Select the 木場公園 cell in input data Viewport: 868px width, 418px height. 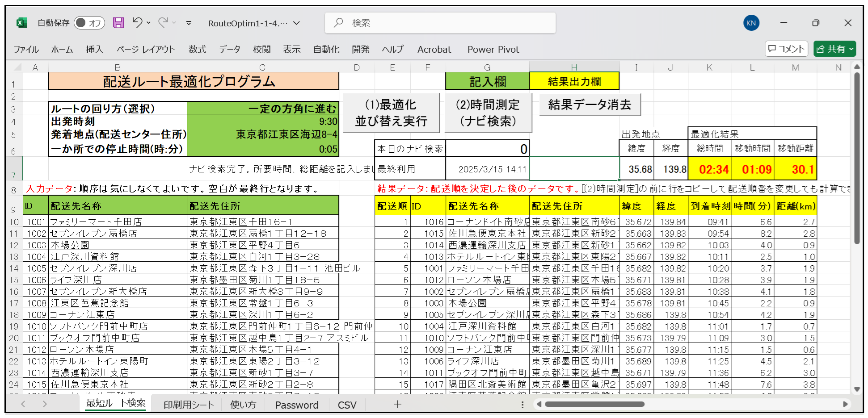click(118, 245)
